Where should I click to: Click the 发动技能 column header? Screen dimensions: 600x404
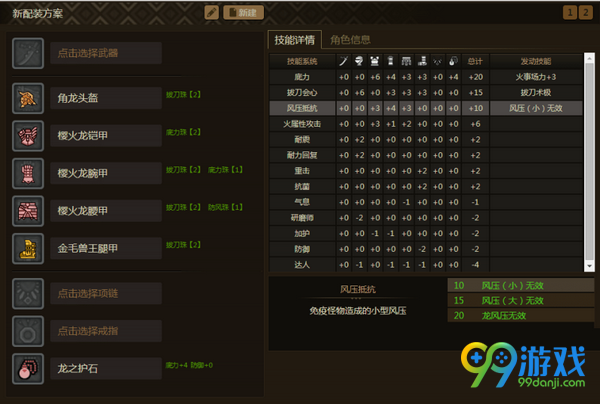[536, 61]
